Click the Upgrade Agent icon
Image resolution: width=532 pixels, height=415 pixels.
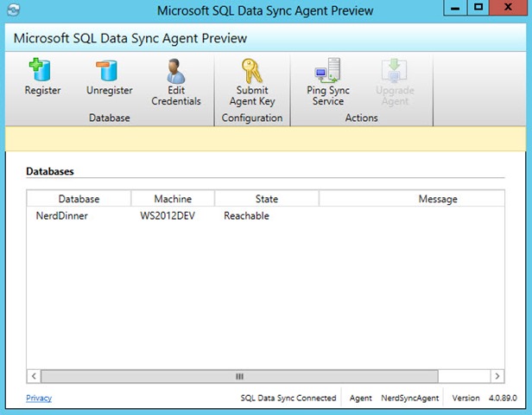tap(394, 71)
